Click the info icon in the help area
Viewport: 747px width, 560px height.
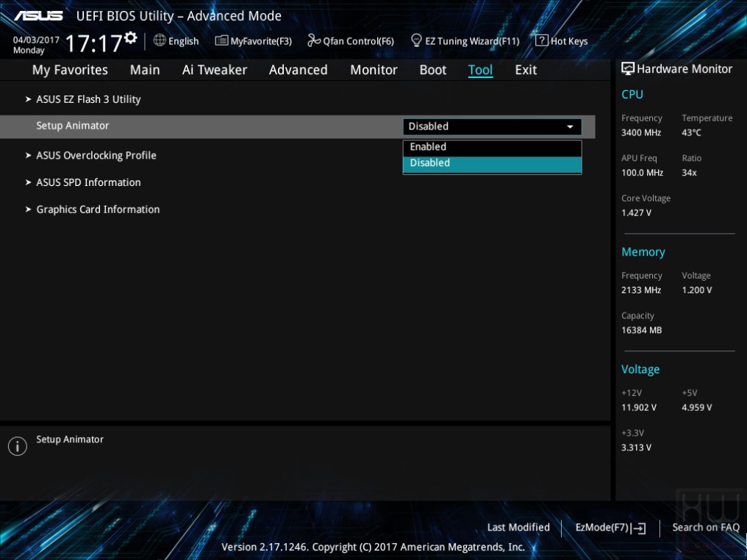18,446
